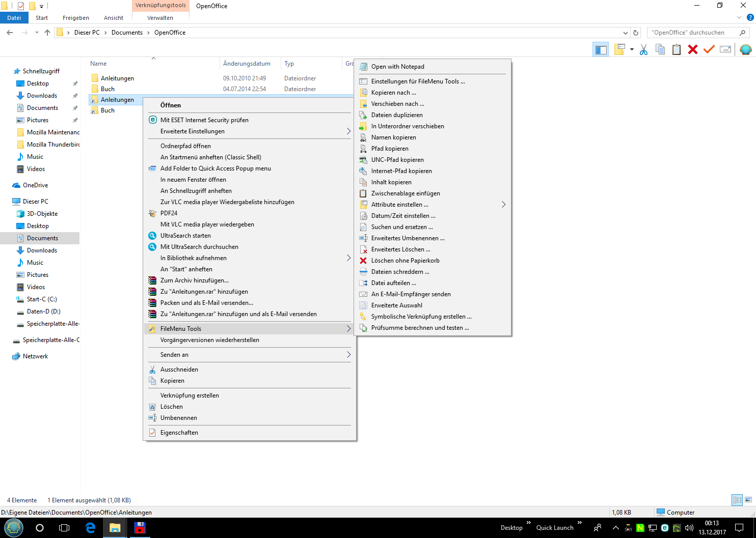Toggle the navigation pane toolbar button
This screenshot has width=756, height=538.
(x=601, y=49)
